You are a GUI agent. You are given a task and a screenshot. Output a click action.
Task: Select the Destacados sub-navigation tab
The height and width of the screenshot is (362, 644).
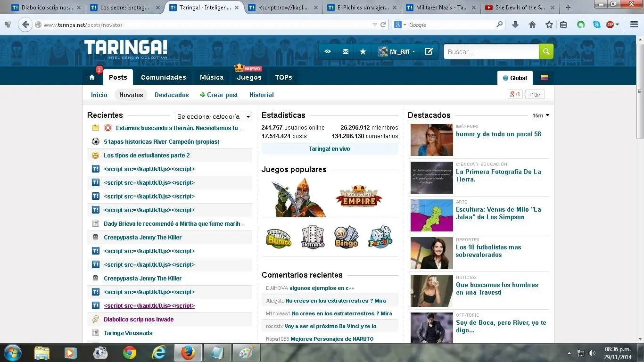(x=172, y=95)
